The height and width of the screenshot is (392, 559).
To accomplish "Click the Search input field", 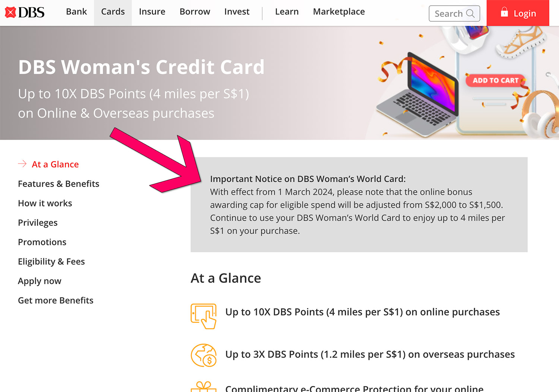I will pos(449,14).
